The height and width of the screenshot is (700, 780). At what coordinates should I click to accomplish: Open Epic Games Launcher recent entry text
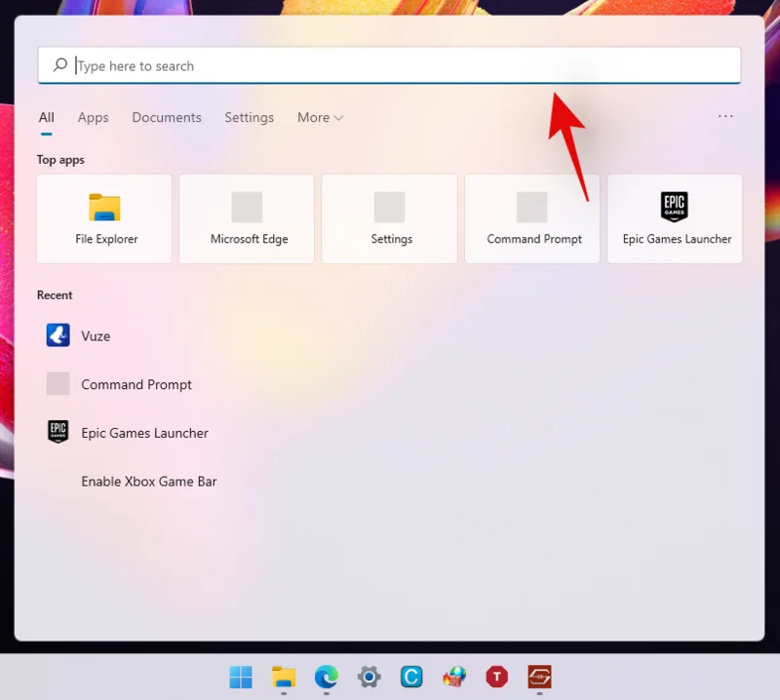pyautogui.click(x=144, y=433)
